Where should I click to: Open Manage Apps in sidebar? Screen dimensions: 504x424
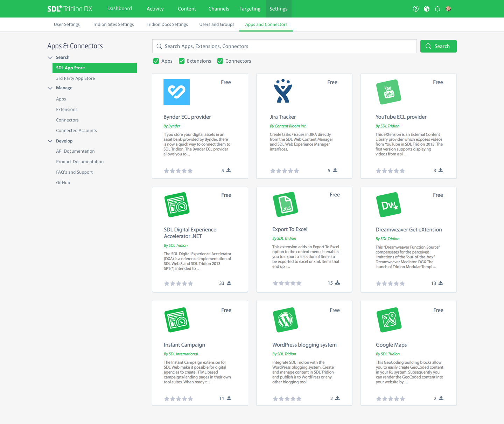point(61,99)
